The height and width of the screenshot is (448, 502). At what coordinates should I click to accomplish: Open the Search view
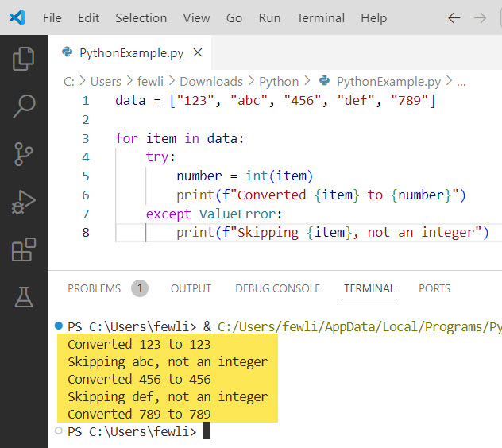[24, 106]
